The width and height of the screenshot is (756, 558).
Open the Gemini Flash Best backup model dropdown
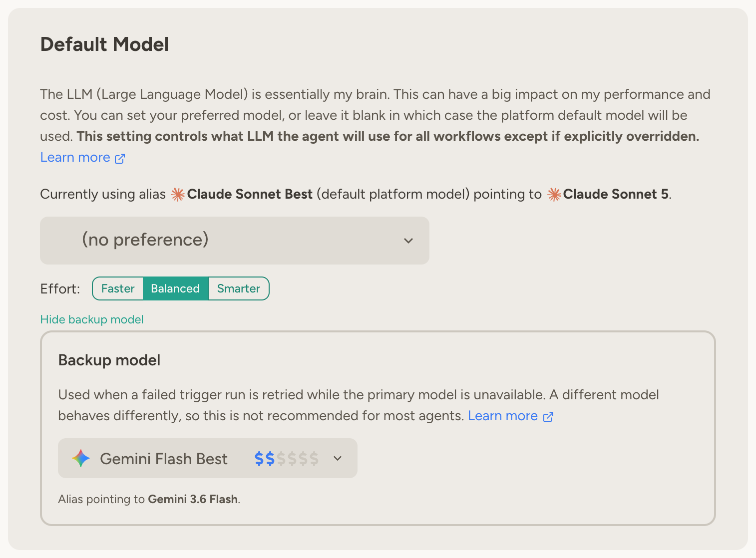coord(208,458)
